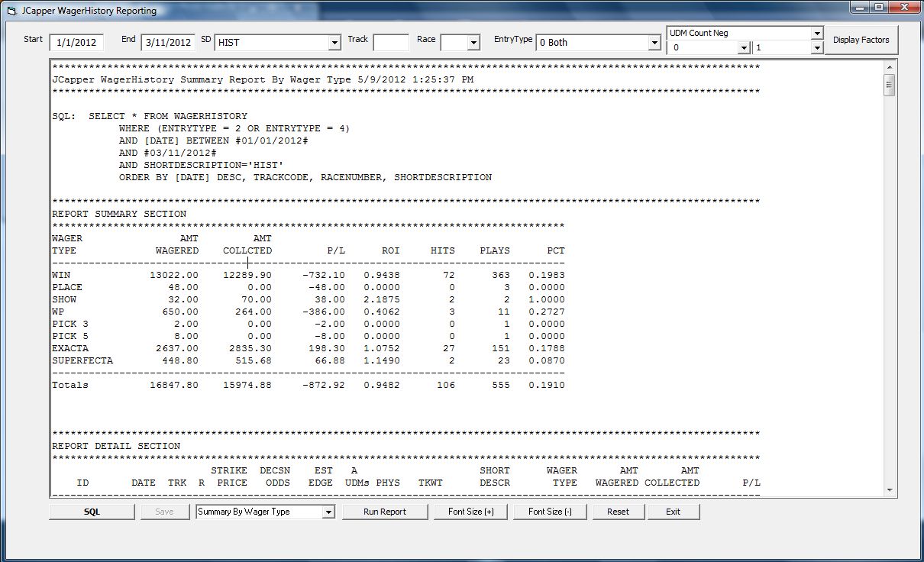
Task: Click the Display Factors button
Action: 861,40
